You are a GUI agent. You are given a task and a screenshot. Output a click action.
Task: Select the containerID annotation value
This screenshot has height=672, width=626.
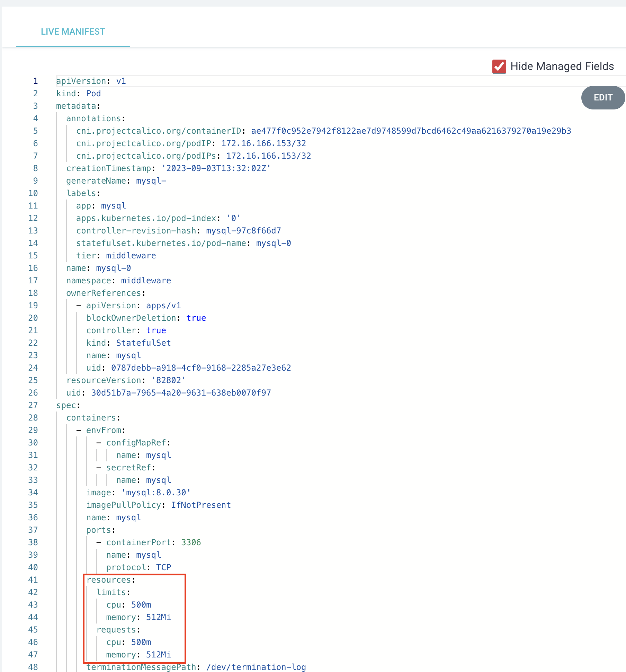coord(411,131)
